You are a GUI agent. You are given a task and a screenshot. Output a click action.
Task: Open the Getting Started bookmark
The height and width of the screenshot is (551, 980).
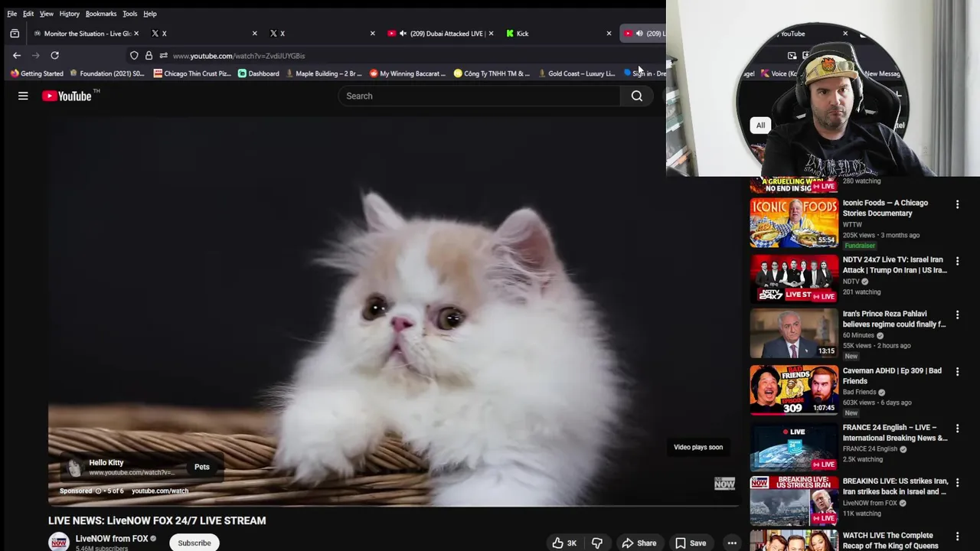37,73
